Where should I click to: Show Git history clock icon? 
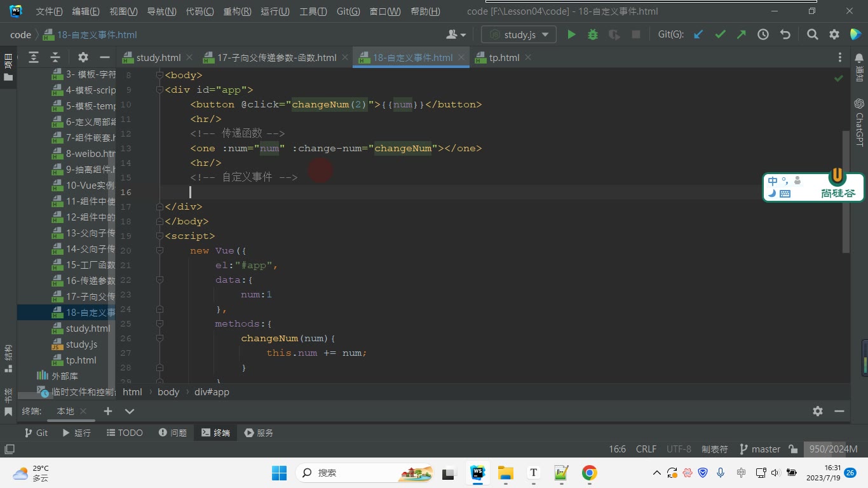[x=763, y=34]
